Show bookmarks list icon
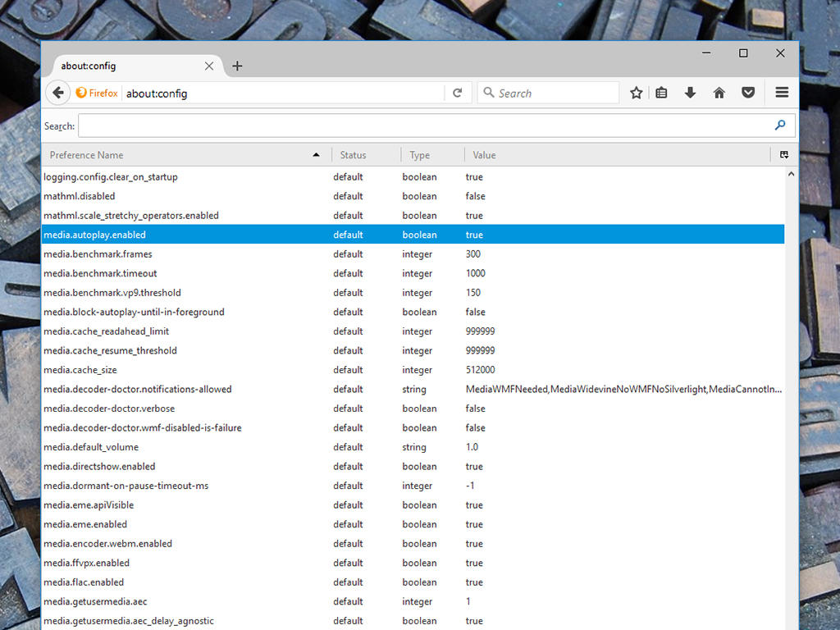This screenshot has height=630, width=840. [x=661, y=94]
